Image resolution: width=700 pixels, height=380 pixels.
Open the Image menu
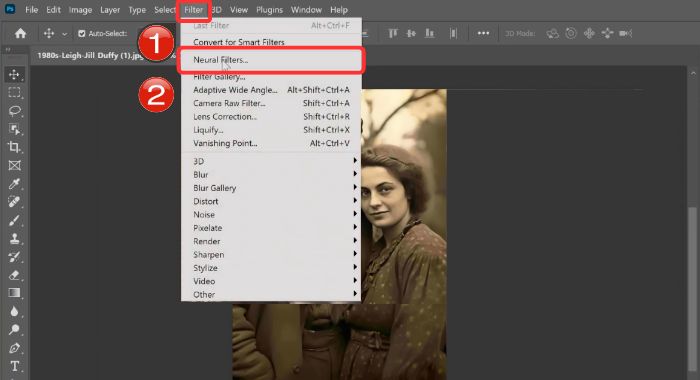(x=80, y=10)
